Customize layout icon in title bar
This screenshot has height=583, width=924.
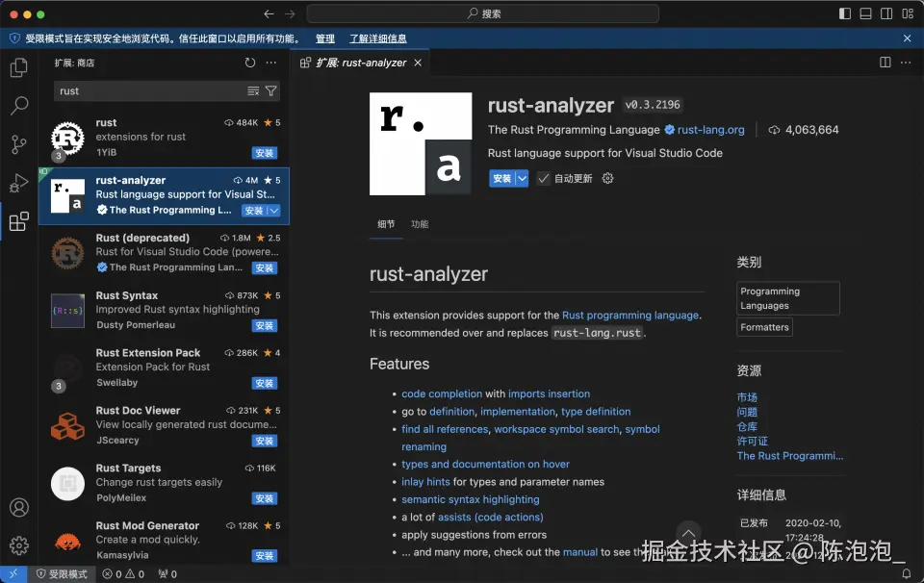point(908,13)
